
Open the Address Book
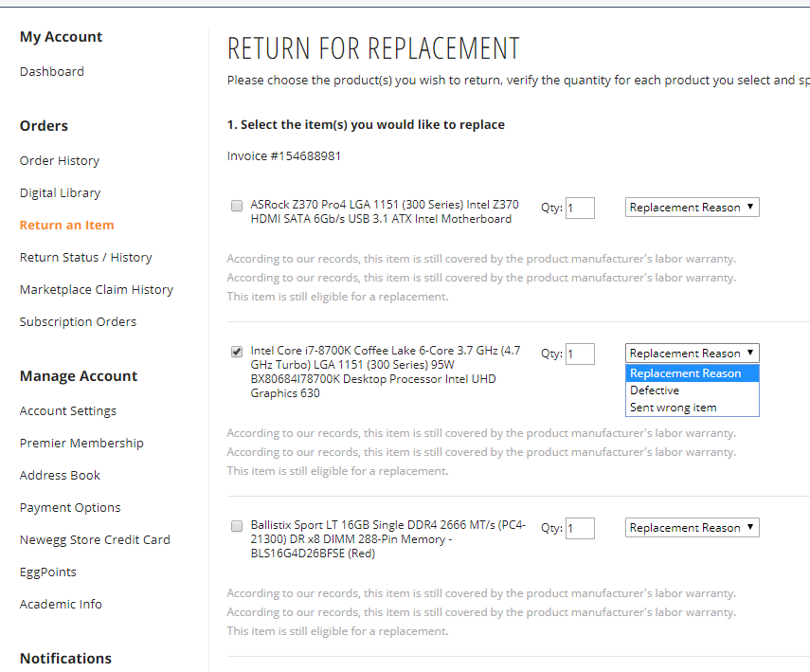coord(61,475)
